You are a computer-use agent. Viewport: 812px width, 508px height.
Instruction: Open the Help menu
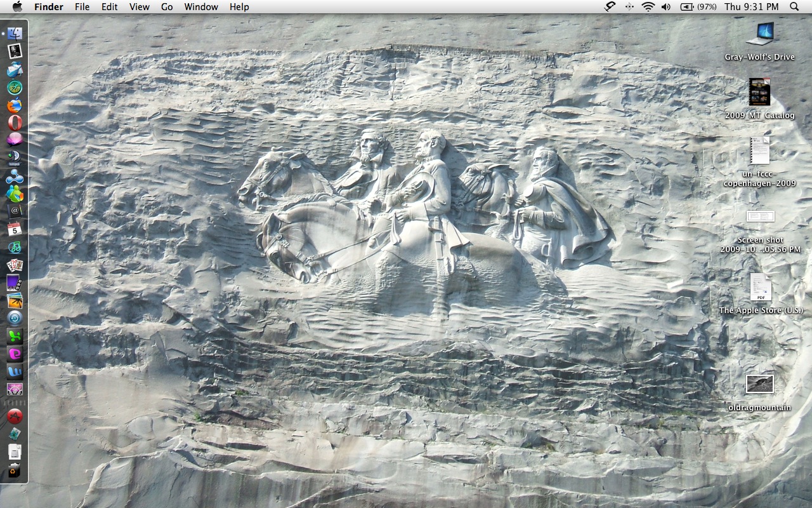pos(239,6)
